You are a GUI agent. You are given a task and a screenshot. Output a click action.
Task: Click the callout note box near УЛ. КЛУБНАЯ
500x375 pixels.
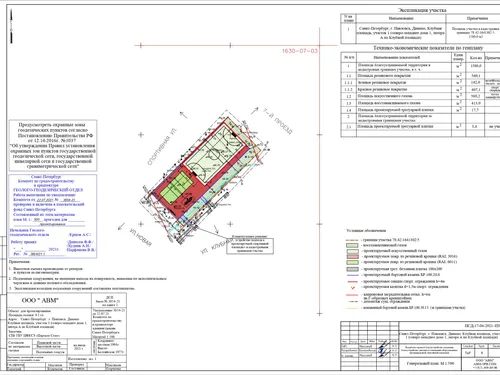pyautogui.click(x=250, y=246)
